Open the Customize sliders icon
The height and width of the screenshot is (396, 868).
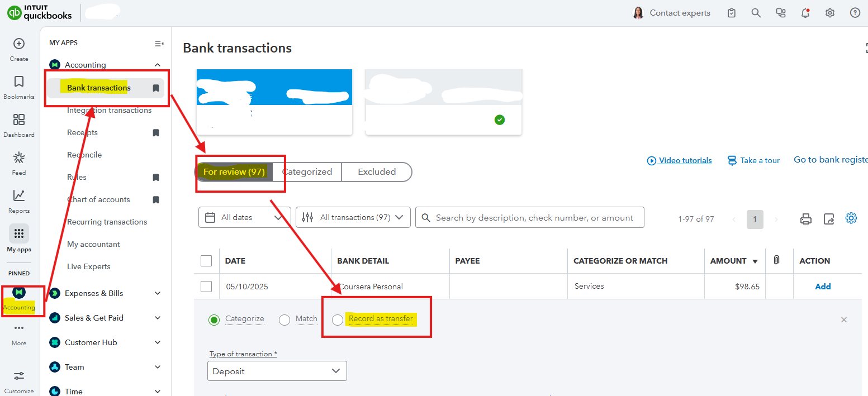19,376
